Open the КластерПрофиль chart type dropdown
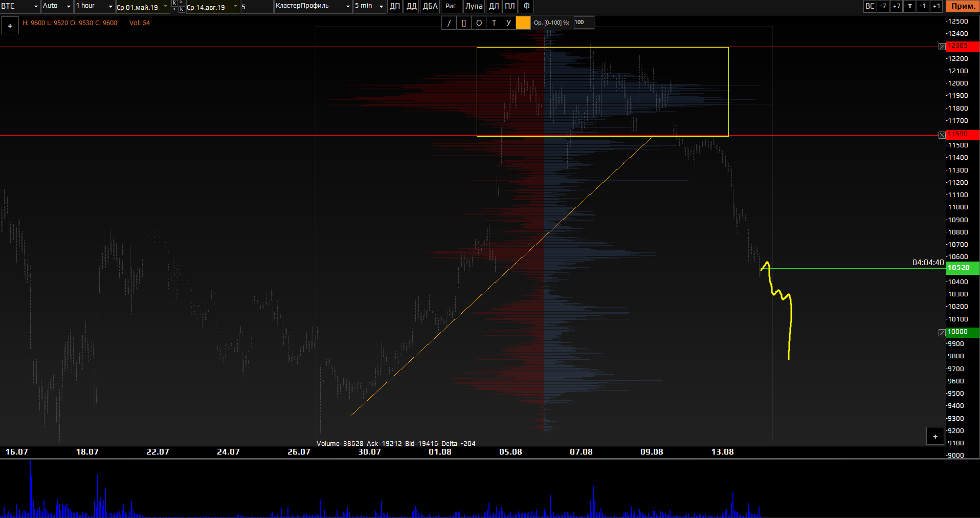Screen dimensions: 980x518 tap(313, 6)
